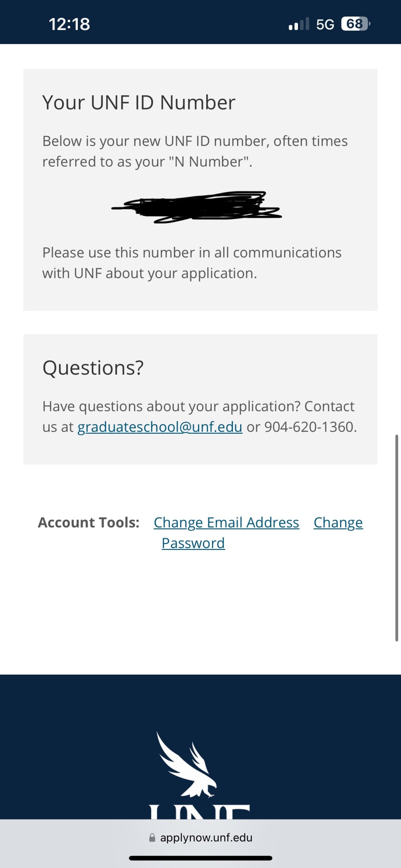
Task: Tap the cellular signal strength icon
Action: tap(299, 24)
